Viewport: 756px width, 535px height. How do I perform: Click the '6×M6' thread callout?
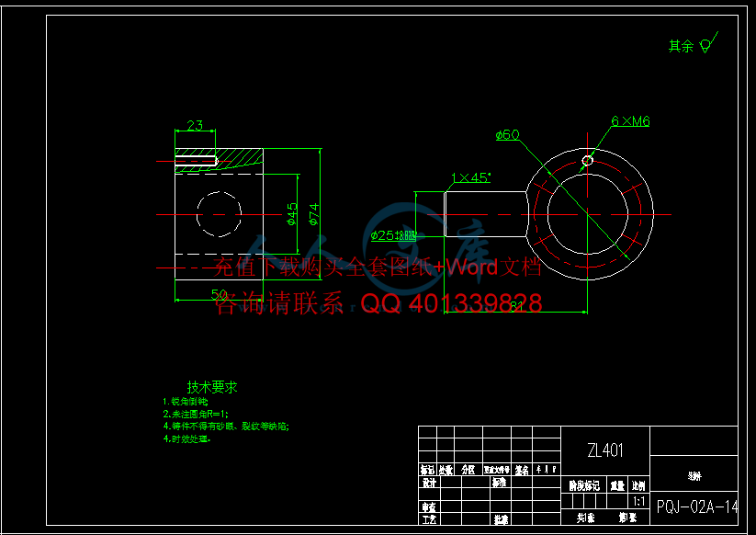click(x=631, y=121)
